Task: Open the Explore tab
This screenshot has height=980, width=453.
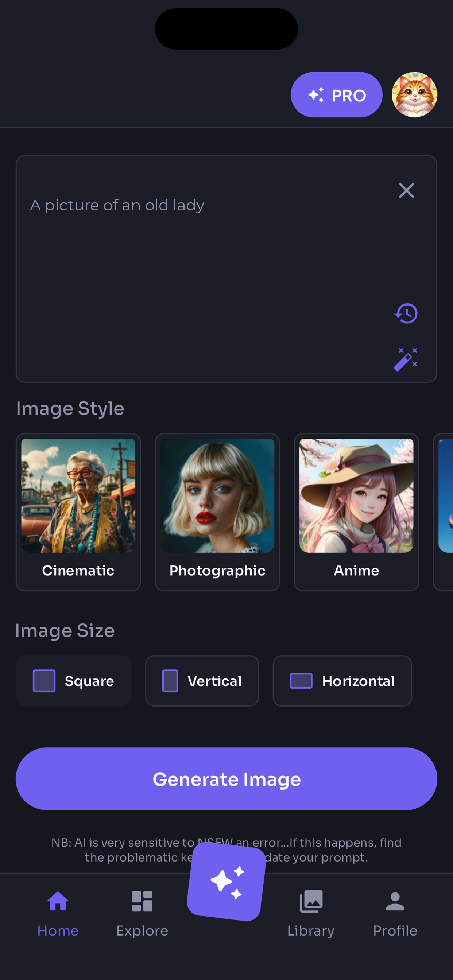Action: coord(142,914)
